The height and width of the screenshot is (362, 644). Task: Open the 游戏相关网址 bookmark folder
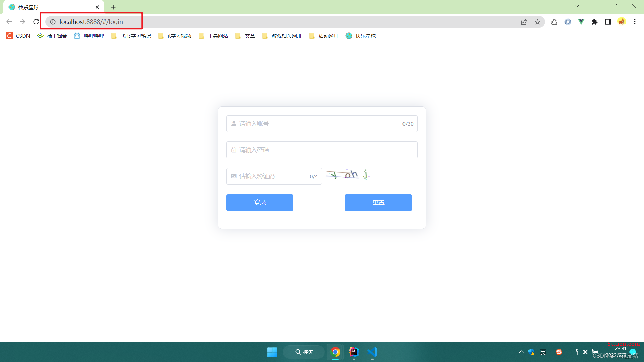pyautogui.click(x=282, y=36)
